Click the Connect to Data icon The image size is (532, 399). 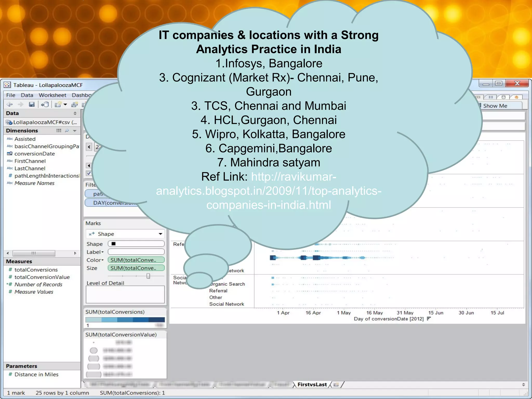point(45,105)
